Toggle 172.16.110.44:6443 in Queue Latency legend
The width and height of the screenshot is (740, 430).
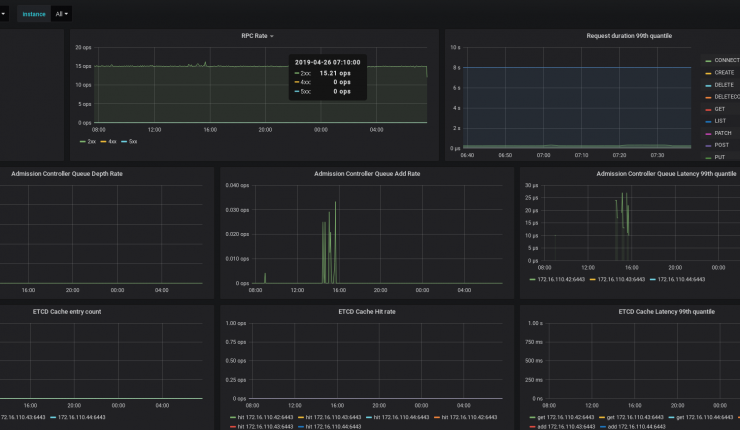677,279
